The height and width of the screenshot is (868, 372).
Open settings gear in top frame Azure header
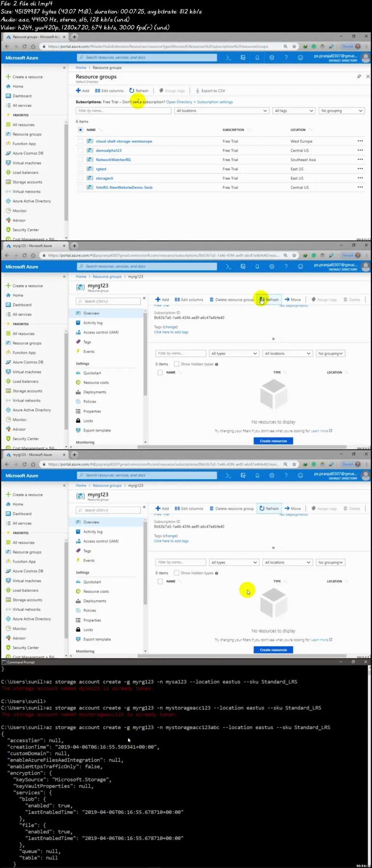click(271, 58)
